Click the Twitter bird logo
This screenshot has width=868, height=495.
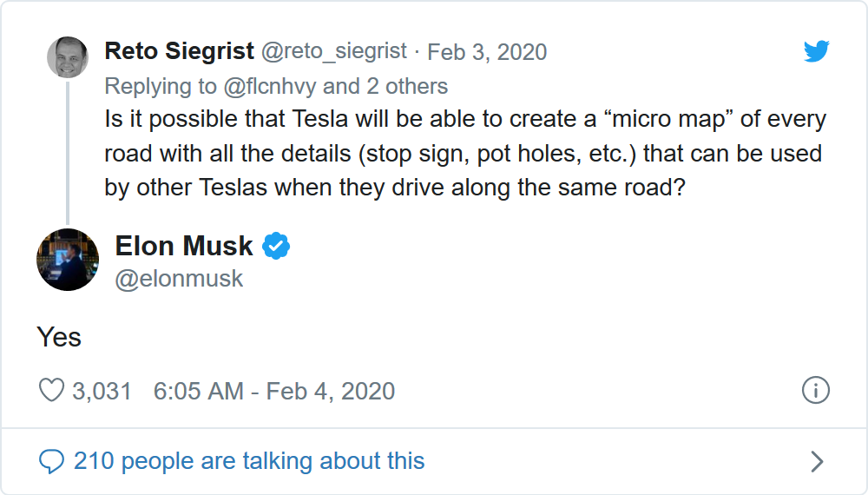(x=816, y=52)
